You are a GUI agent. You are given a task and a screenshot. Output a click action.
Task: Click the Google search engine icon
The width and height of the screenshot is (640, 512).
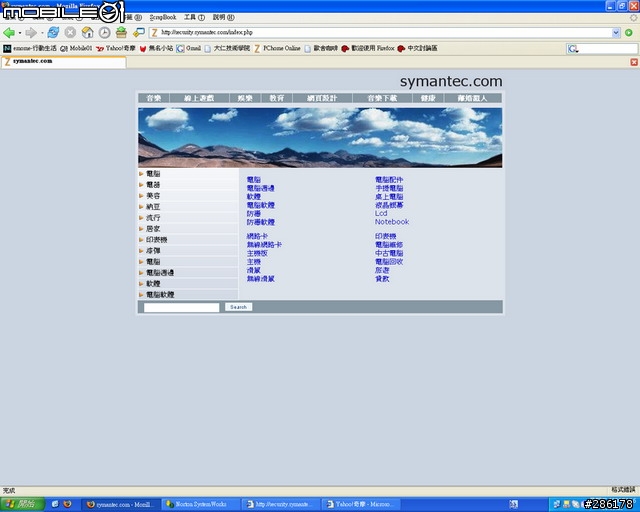coord(573,49)
